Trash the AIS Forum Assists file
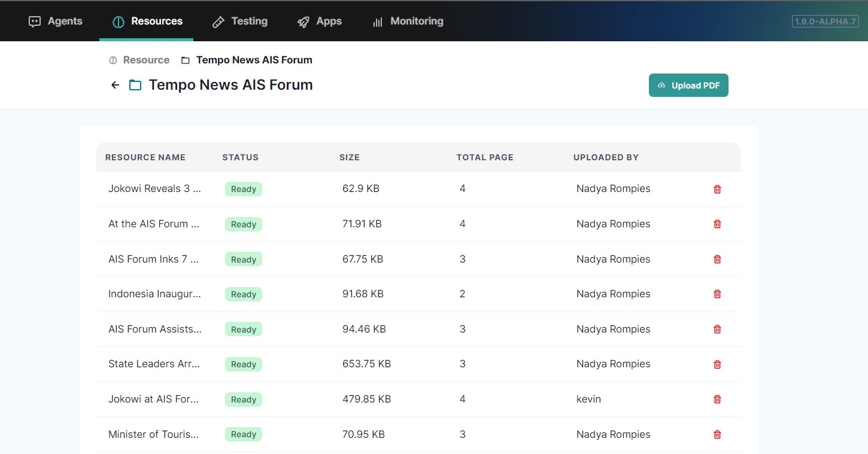868x454 pixels. click(717, 329)
